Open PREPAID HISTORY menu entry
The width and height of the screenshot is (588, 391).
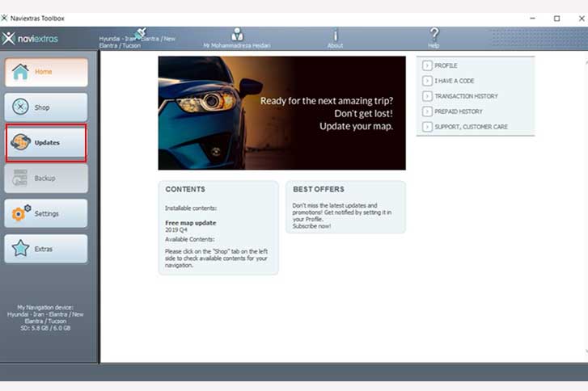point(458,111)
